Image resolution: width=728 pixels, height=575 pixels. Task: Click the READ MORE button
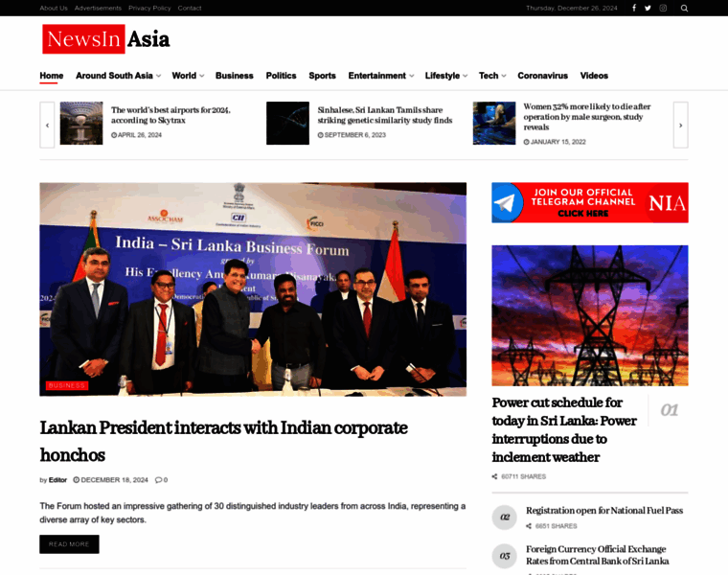tap(69, 544)
